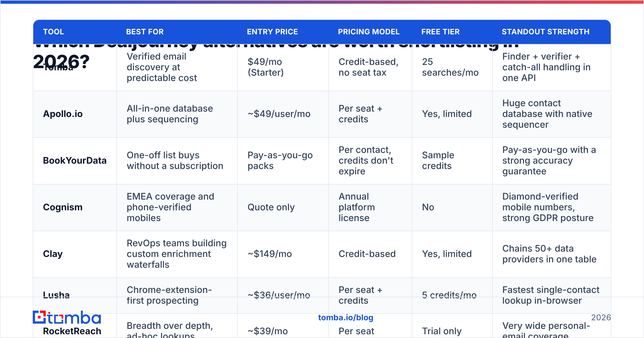Click 'Trial only' free tier cell

[442, 331]
